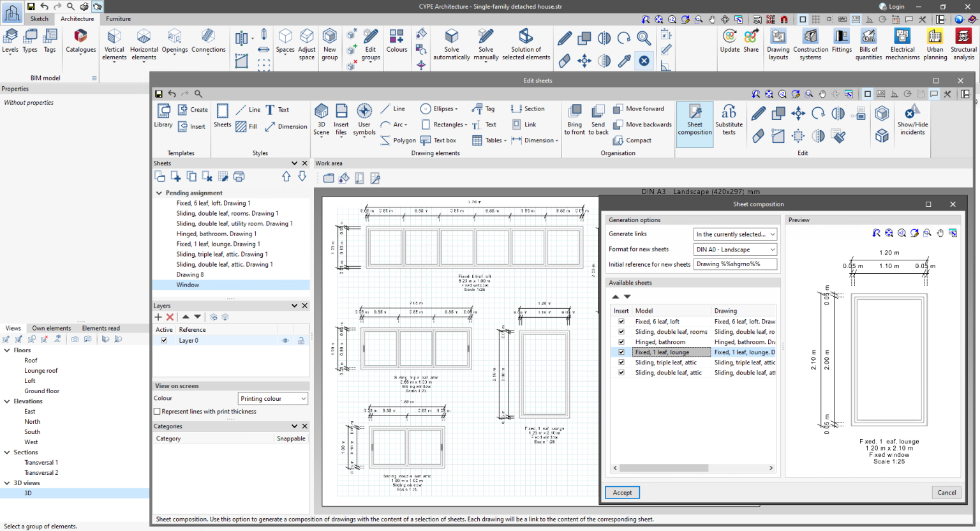Click the Cancel button
This screenshot has width=980, height=531.
(946, 493)
